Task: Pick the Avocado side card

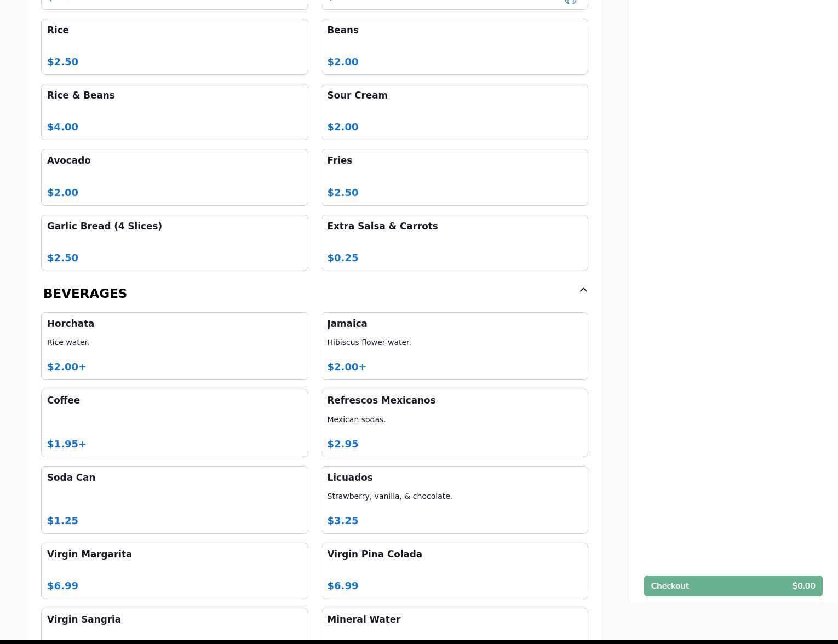Action: tap(175, 177)
